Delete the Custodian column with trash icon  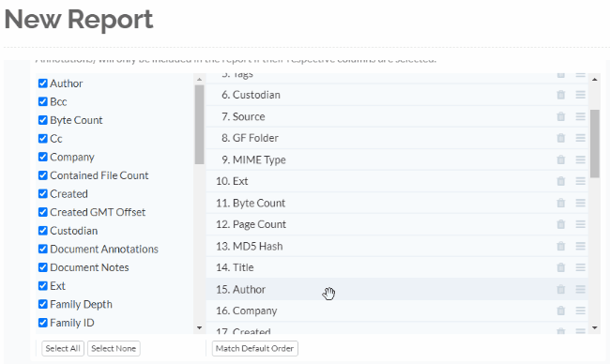pos(560,95)
